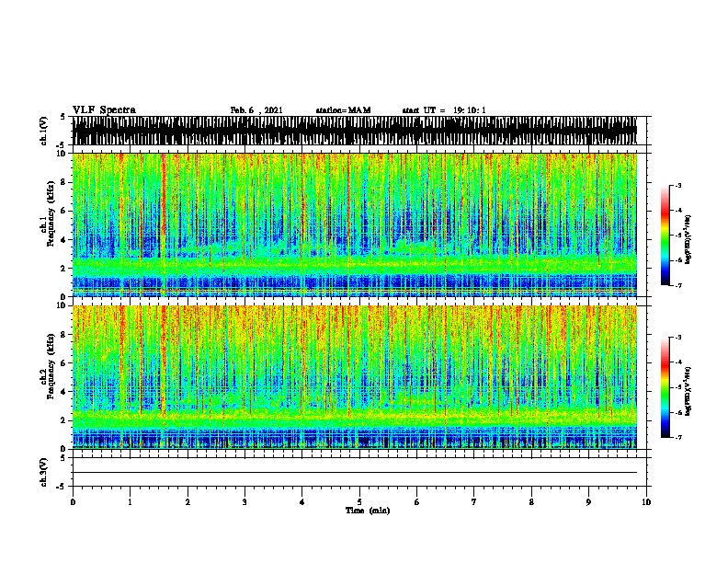The height and width of the screenshot is (563, 728).
Task: Click time axis tick label "9"
Action: tap(588, 502)
